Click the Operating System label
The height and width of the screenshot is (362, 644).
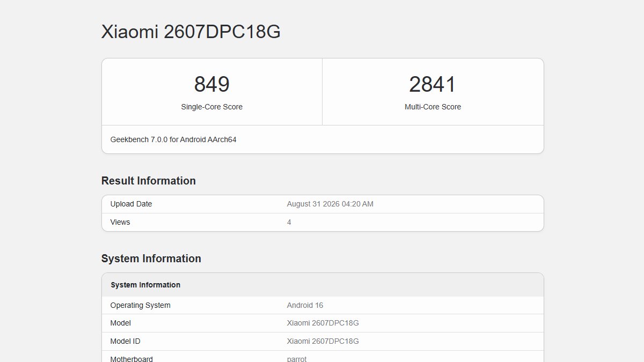coord(141,305)
